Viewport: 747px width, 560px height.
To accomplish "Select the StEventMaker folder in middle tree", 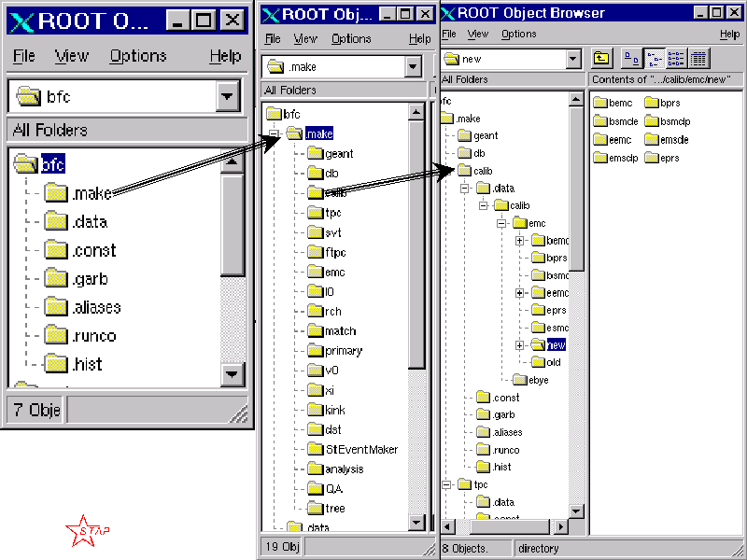I will click(x=360, y=449).
